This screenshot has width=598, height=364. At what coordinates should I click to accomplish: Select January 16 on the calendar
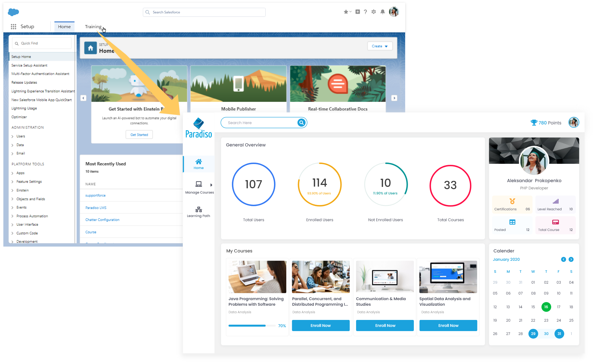pyautogui.click(x=546, y=307)
